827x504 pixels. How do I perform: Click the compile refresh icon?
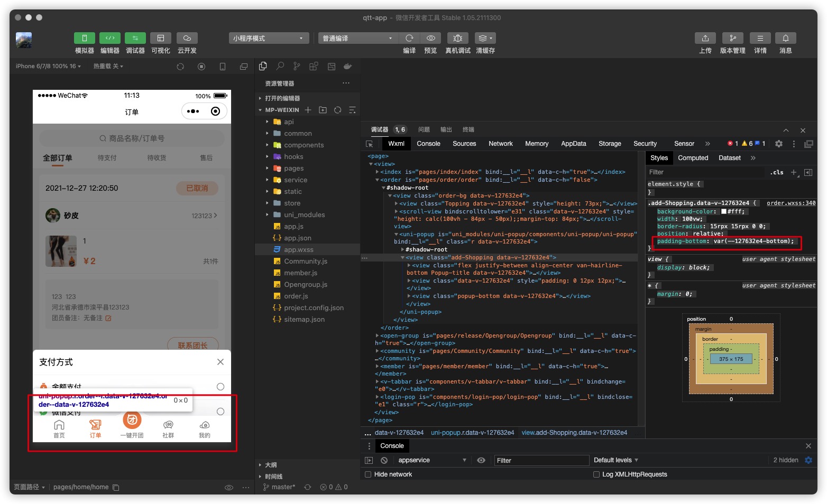click(409, 38)
